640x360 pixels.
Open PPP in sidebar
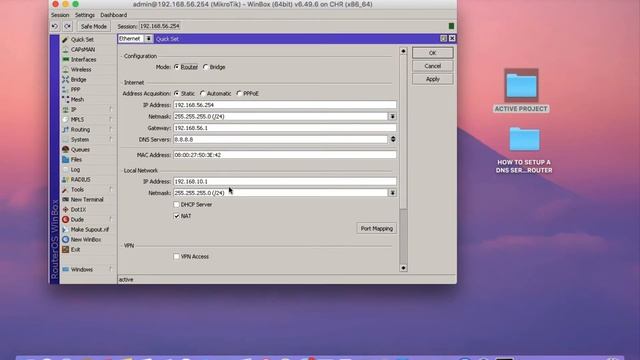75,89
